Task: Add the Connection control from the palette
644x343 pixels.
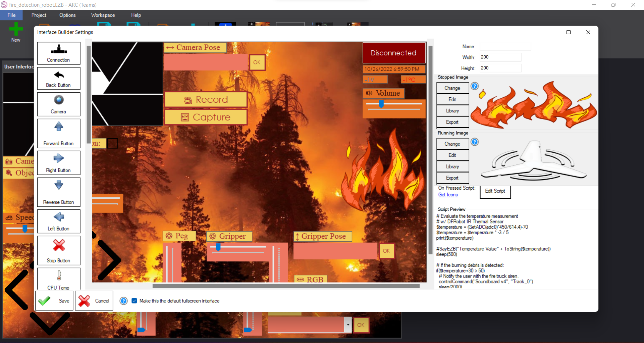Action: click(x=59, y=53)
